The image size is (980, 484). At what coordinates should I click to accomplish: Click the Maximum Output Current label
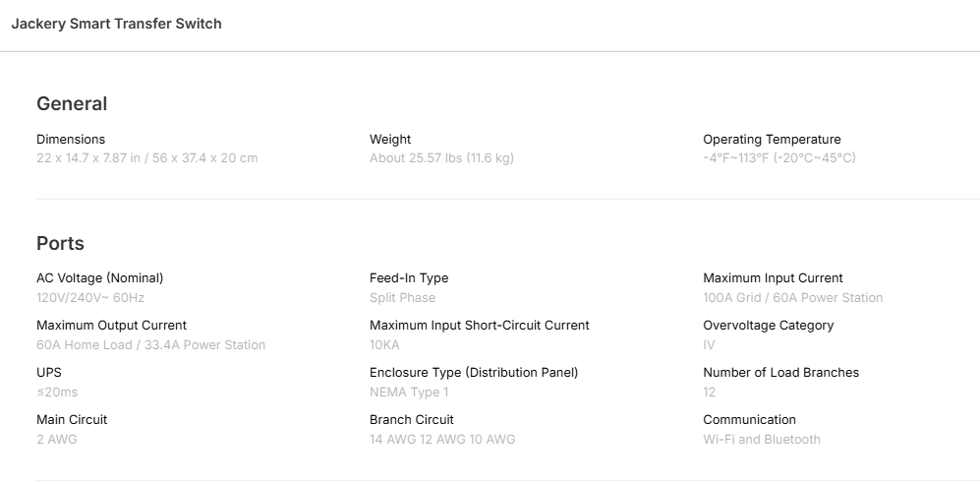pos(111,325)
